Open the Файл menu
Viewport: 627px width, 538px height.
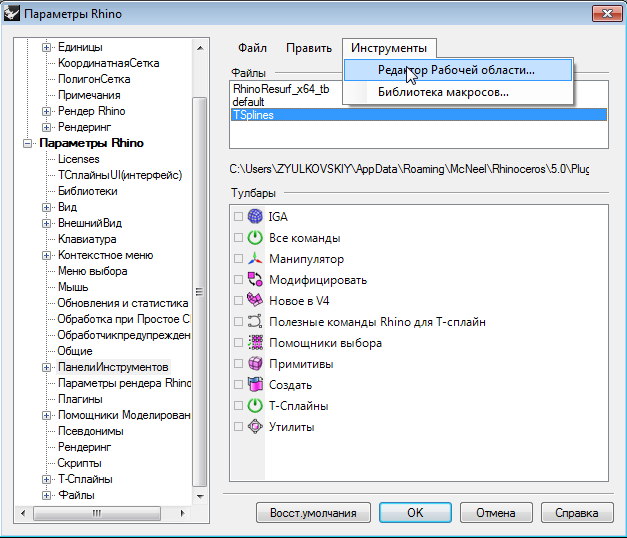coord(252,48)
